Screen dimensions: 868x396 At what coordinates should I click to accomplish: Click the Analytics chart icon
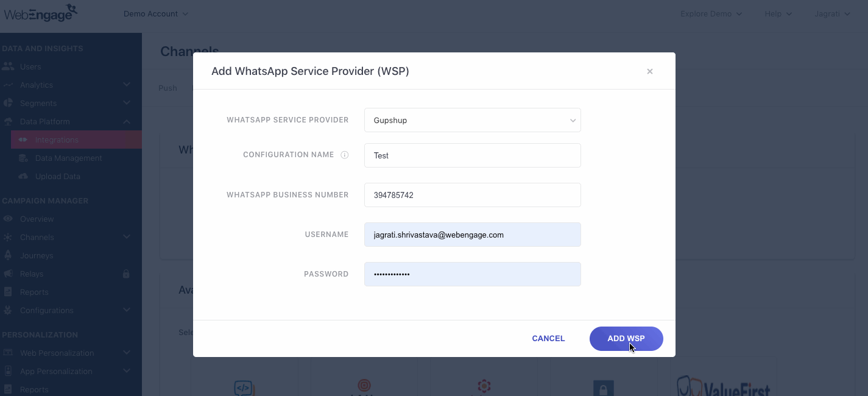click(8, 85)
